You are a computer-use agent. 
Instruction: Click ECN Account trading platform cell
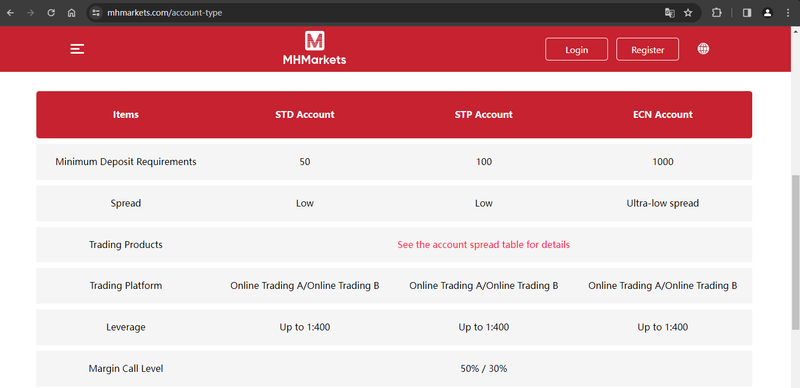click(x=663, y=285)
